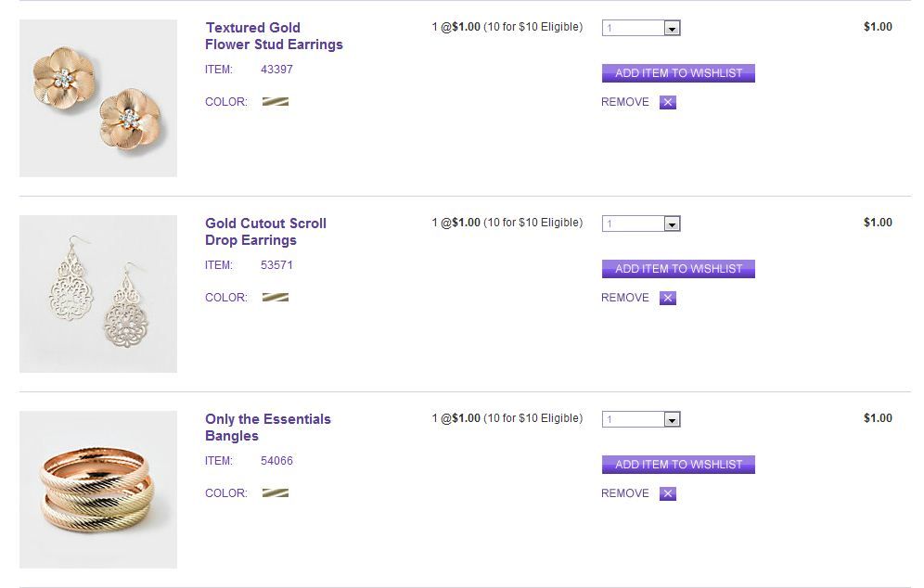Image resolution: width=924 pixels, height=588 pixels.
Task: Open quantity dropdown for Textured Gold Flower earrings
Action: pyautogui.click(x=673, y=29)
